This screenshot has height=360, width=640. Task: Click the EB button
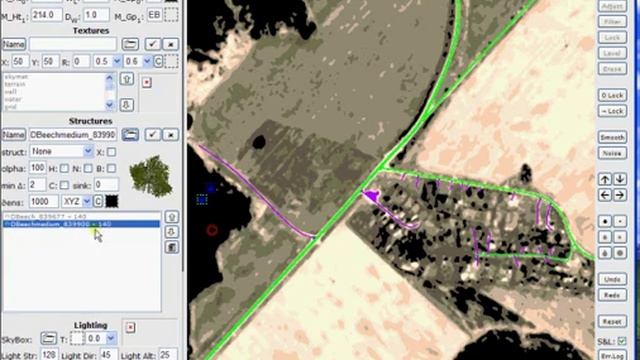(x=154, y=15)
